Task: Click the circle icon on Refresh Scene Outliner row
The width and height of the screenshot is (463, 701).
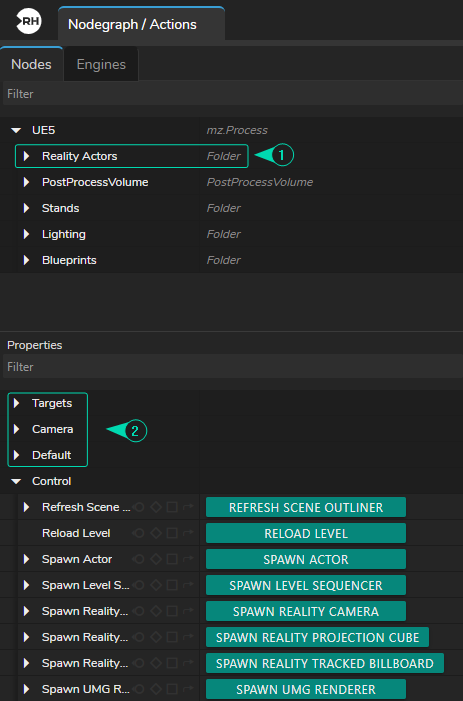Action: [139, 507]
